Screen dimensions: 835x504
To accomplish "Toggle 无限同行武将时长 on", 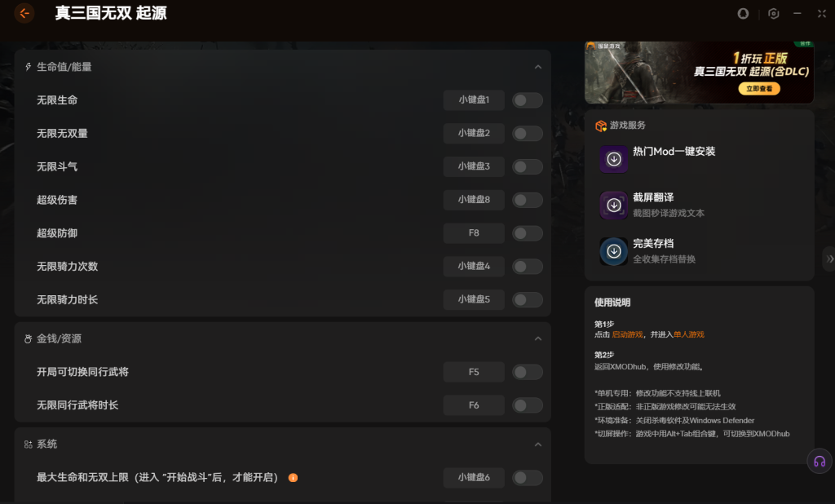I will pyautogui.click(x=527, y=405).
